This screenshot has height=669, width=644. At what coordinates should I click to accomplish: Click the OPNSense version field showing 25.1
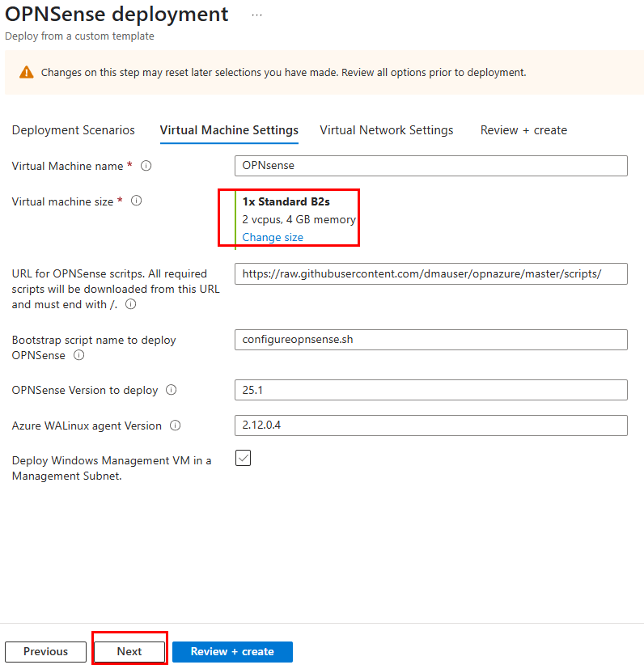(x=431, y=390)
